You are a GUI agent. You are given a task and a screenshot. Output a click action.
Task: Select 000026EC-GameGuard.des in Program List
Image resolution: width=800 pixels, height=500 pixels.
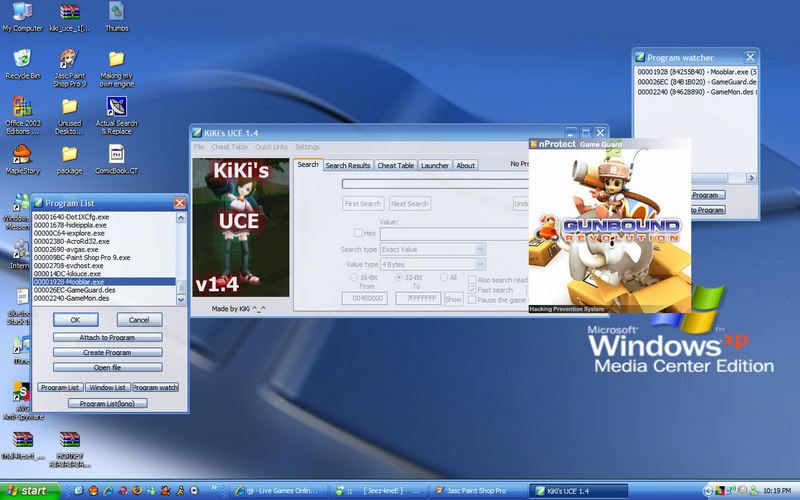coord(104,290)
